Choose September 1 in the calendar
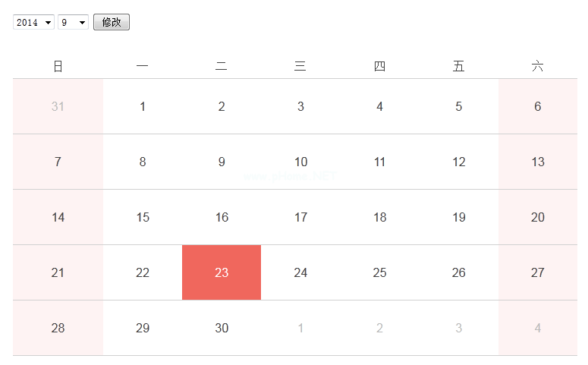The image size is (588, 365). [143, 106]
